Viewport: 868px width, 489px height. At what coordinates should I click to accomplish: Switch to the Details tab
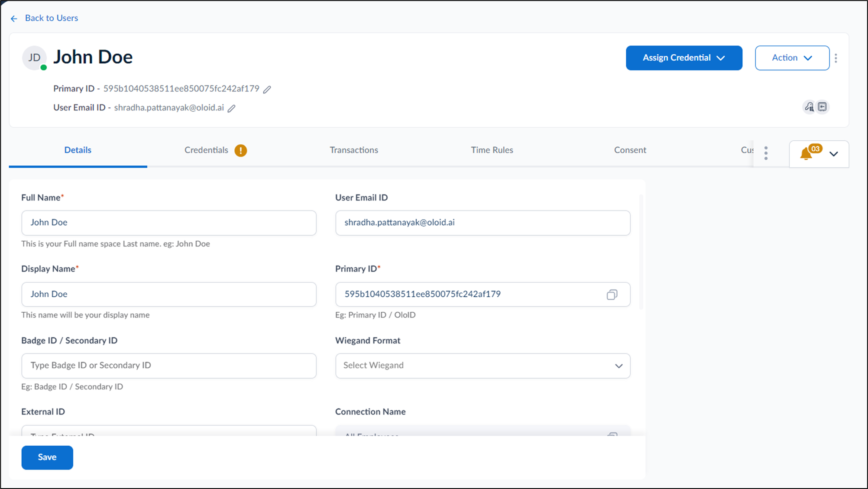click(78, 150)
